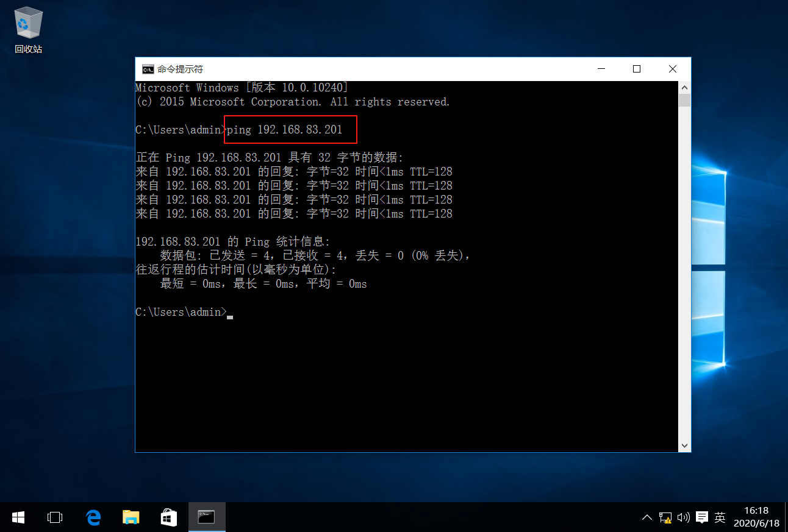Open the Start menu
Image resolution: width=788 pixels, height=532 pixels.
click(18, 517)
